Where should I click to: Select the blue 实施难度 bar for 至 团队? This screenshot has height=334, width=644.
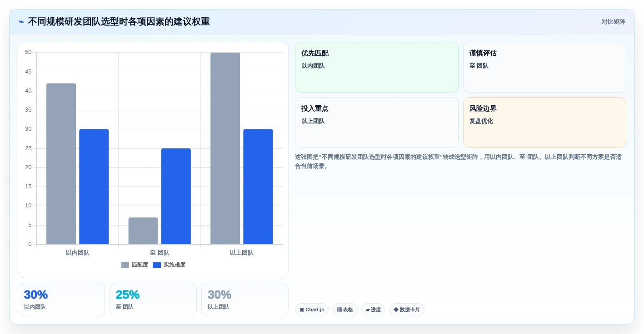(x=176, y=196)
